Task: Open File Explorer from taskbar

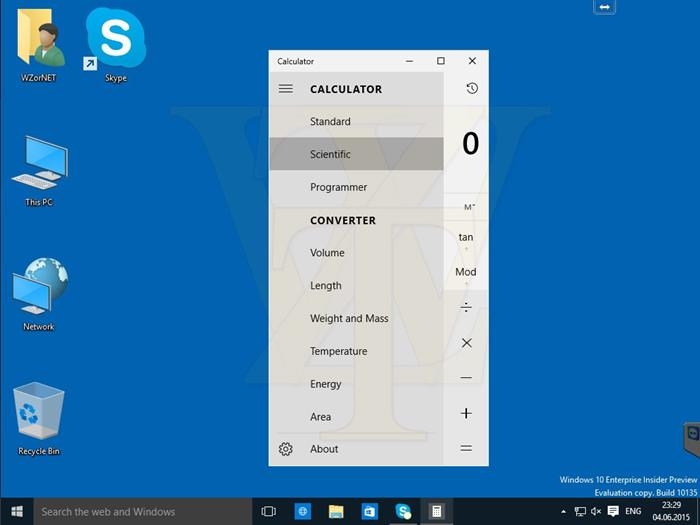Action: (x=336, y=511)
